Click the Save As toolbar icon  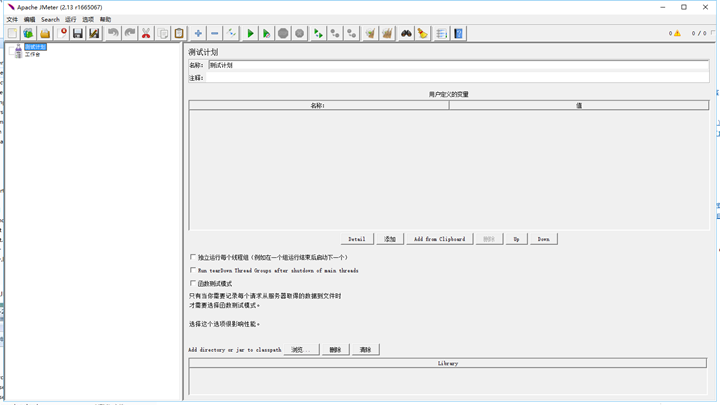(x=94, y=34)
